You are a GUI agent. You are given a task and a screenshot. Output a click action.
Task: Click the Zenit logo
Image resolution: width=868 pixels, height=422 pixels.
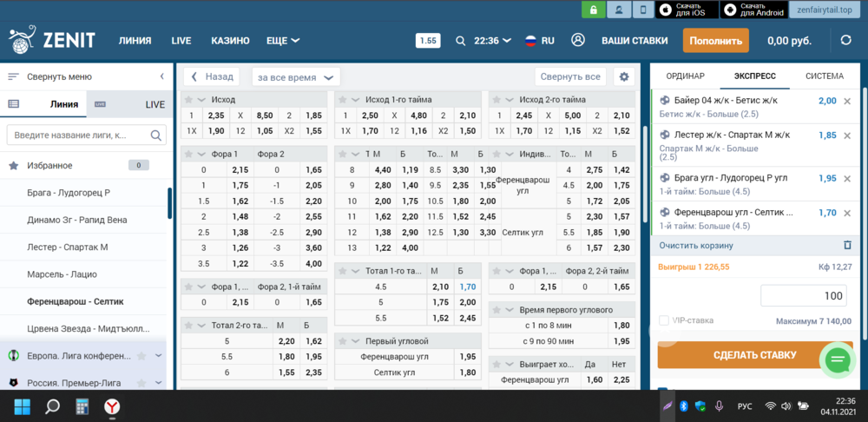[x=52, y=40]
